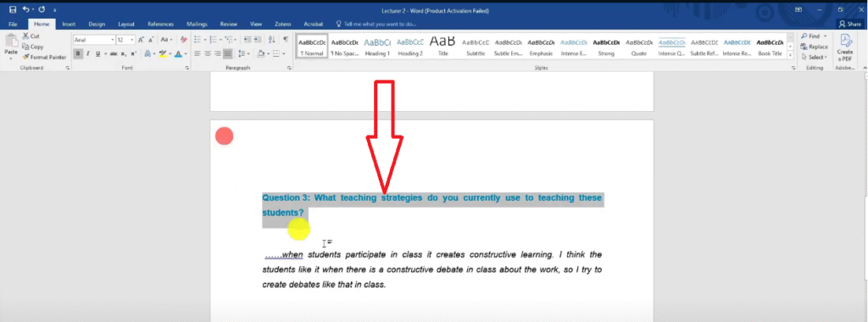Open the File tab
Viewport: 868px width, 322px height.
point(14,25)
